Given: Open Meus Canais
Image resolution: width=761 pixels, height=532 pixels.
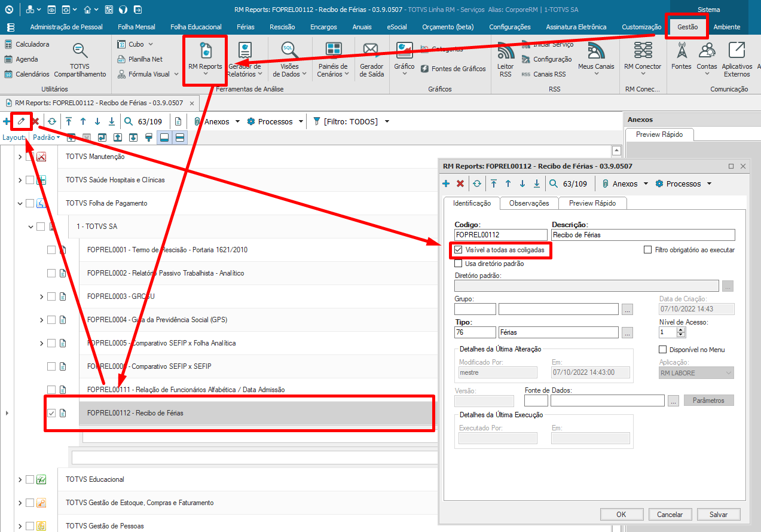Looking at the screenshot, I should point(596,58).
